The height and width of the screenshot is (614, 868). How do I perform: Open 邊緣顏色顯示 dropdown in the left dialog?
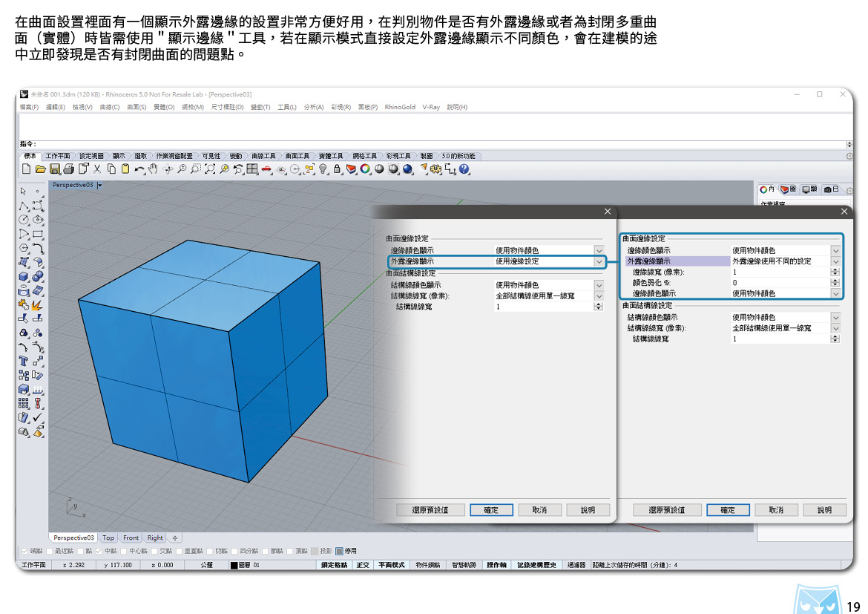tap(599, 250)
